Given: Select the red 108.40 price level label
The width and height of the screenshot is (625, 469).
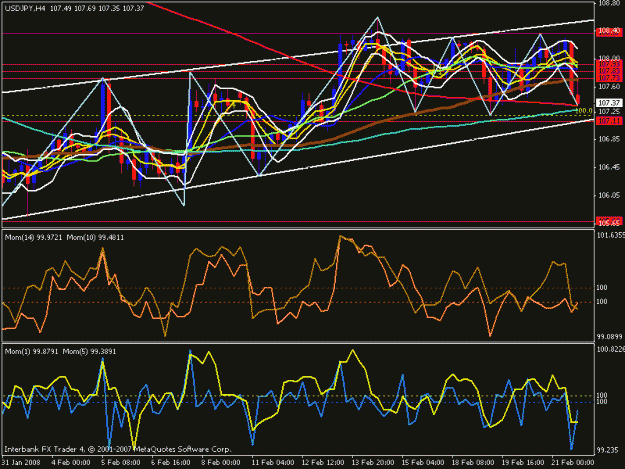Looking at the screenshot, I should [609, 31].
